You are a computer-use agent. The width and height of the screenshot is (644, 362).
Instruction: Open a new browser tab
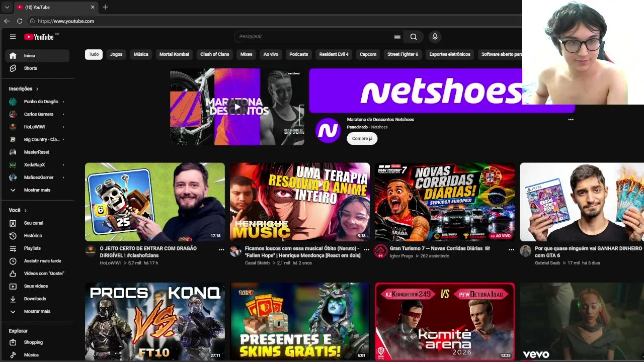pos(105,7)
